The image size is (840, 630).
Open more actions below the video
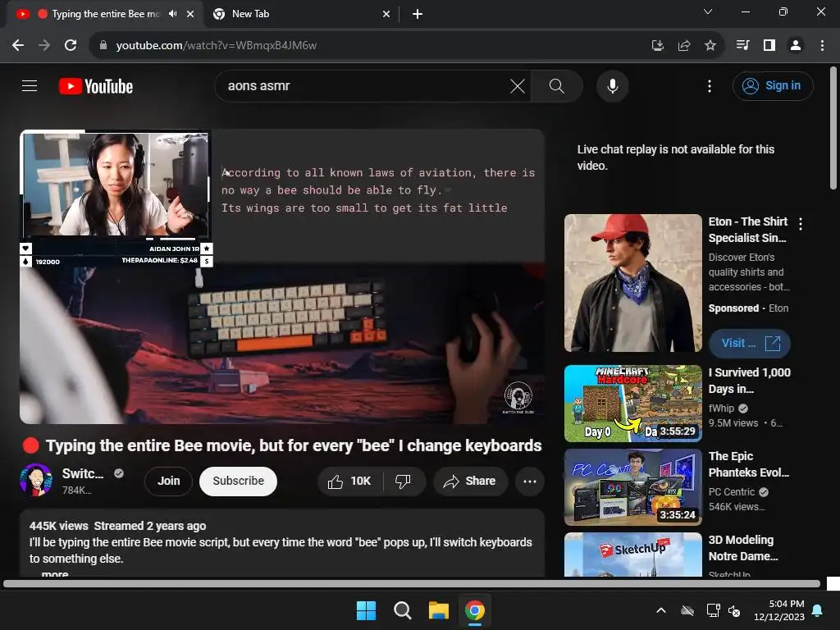pyautogui.click(x=530, y=481)
